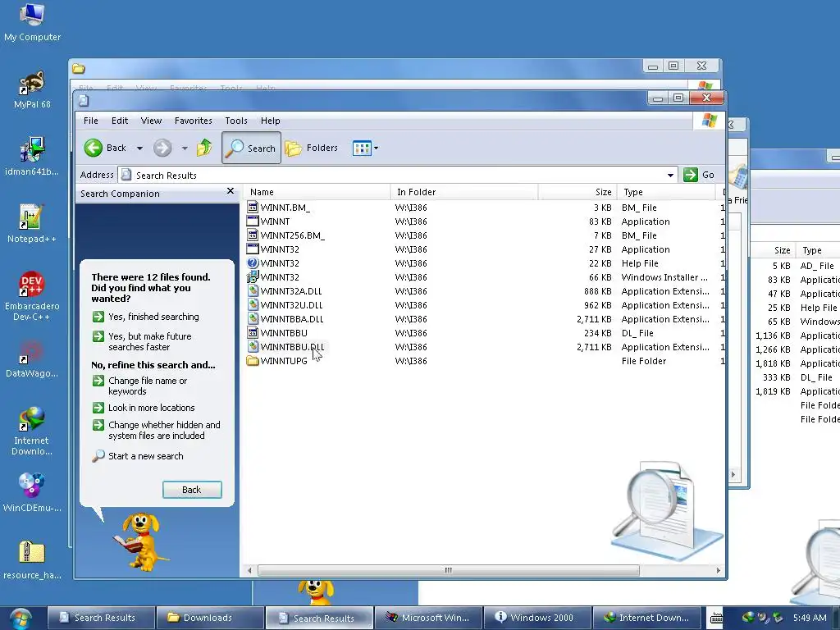Expand the Back history dropdown arrow
Image resolution: width=840 pixels, height=630 pixels.
[x=139, y=148]
